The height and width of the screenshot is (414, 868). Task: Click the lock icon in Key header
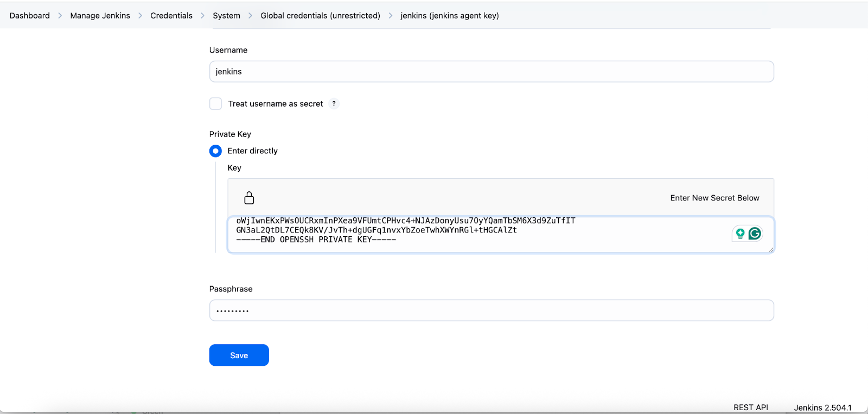pos(249,198)
